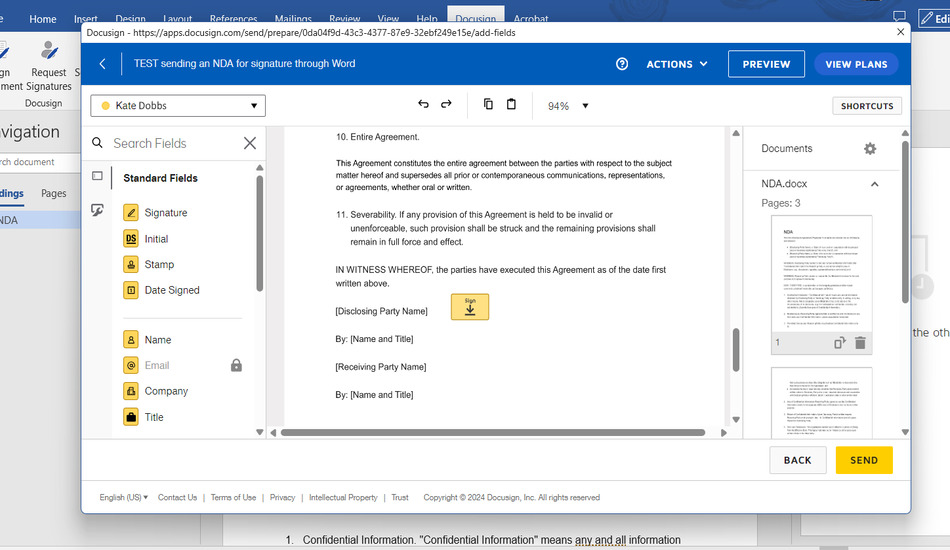Select the Date Signed field
Screen dimensions: 950x550
171,290
